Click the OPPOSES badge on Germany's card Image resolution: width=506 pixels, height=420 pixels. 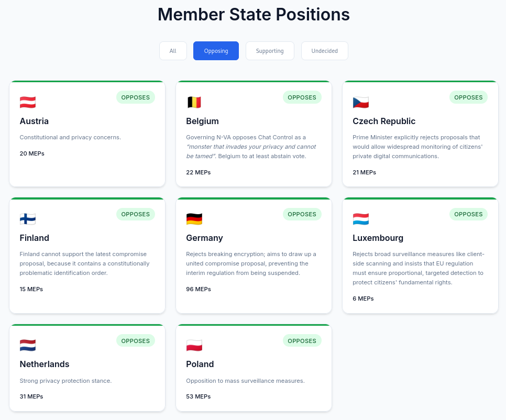click(x=302, y=214)
